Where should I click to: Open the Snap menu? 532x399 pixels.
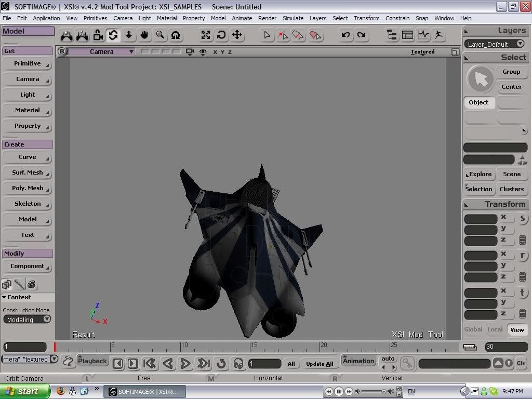(x=422, y=18)
